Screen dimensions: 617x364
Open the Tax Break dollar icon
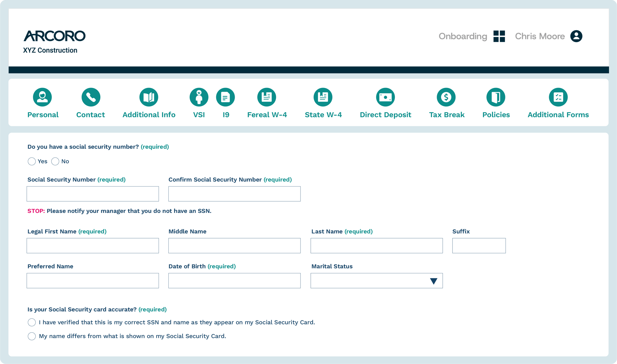[x=446, y=97]
